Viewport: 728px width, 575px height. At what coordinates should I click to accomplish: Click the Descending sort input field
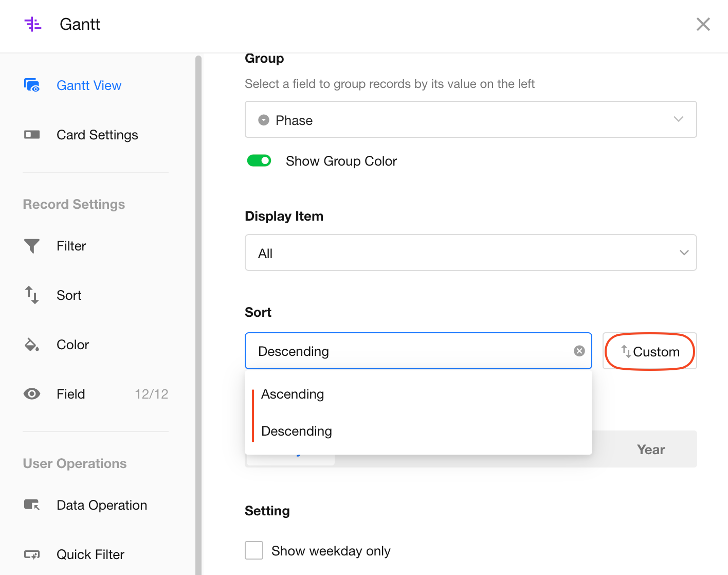pos(418,351)
